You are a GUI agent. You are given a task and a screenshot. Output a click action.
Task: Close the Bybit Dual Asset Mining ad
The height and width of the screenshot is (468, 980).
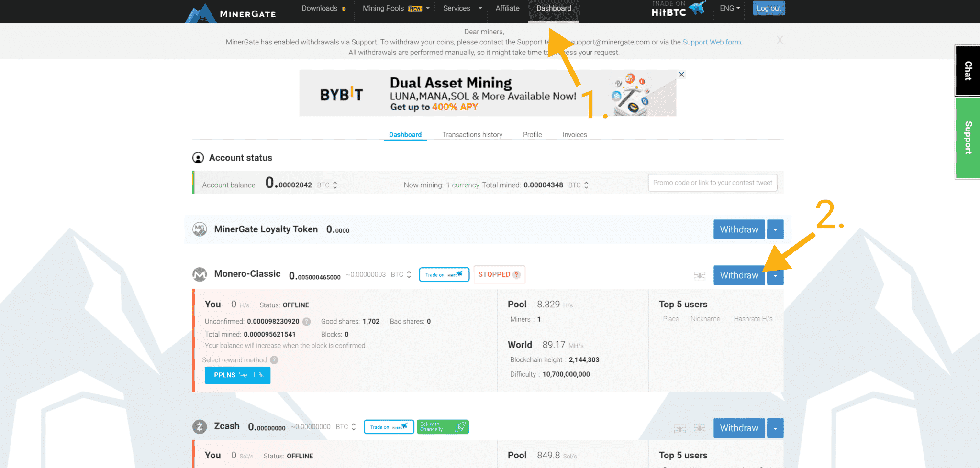681,75
